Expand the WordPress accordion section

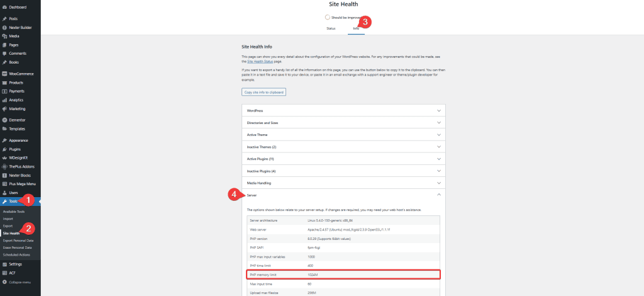click(x=343, y=111)
